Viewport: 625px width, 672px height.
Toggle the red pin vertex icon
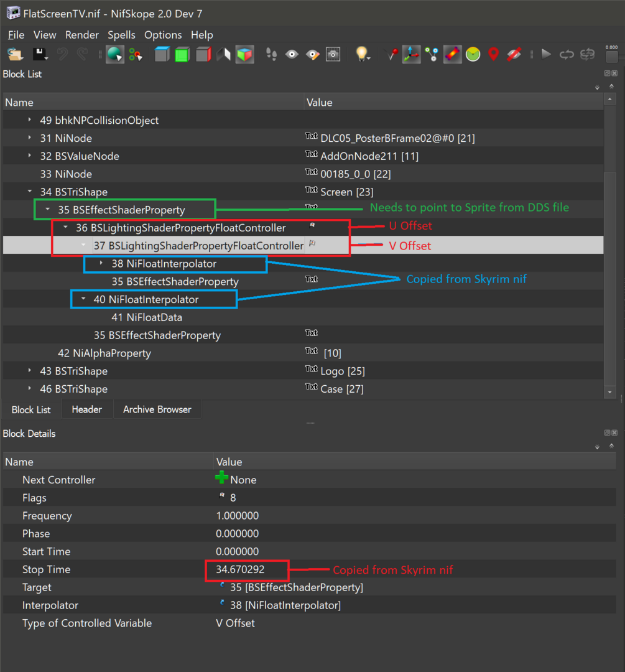[391, 54]
